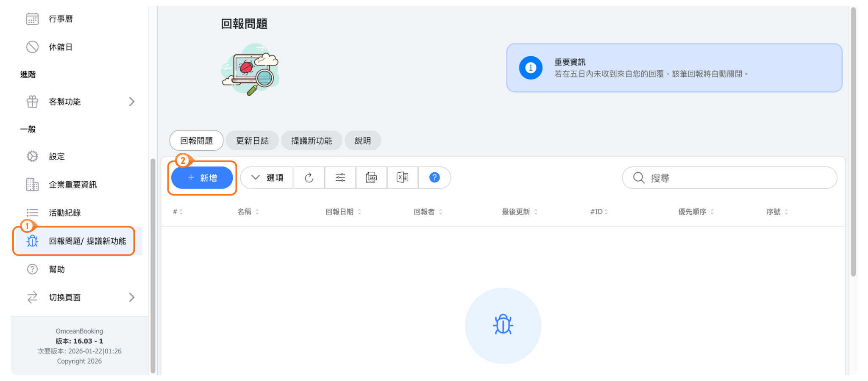Open 休館日 closed days page
The height and width of the screenshot is (381, 868).
coord(61,47)
